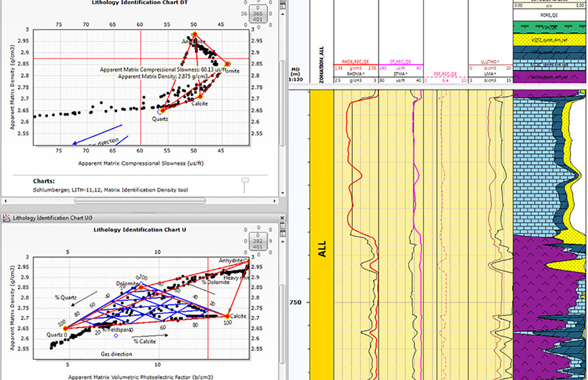The image size is (588, 380).
Task: Click the green VSH_QE legend swatch
Action: coord(550,27)
